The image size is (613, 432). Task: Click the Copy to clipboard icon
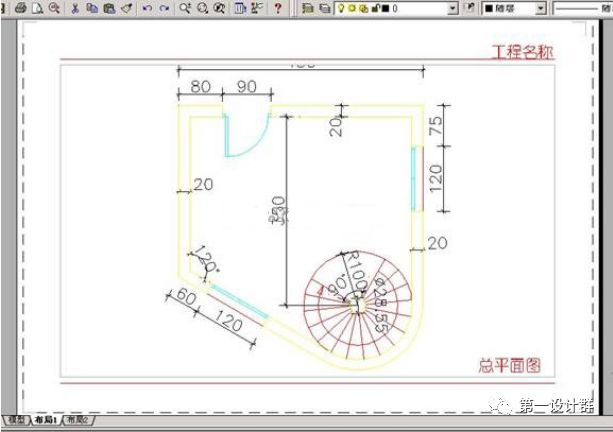point(92,8)
